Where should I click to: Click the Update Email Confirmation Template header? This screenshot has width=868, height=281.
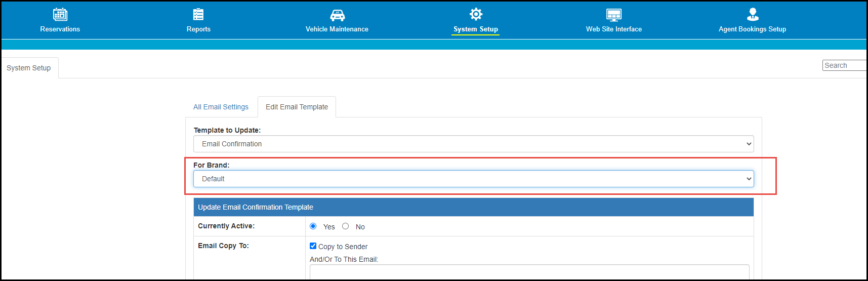[473, 207]
